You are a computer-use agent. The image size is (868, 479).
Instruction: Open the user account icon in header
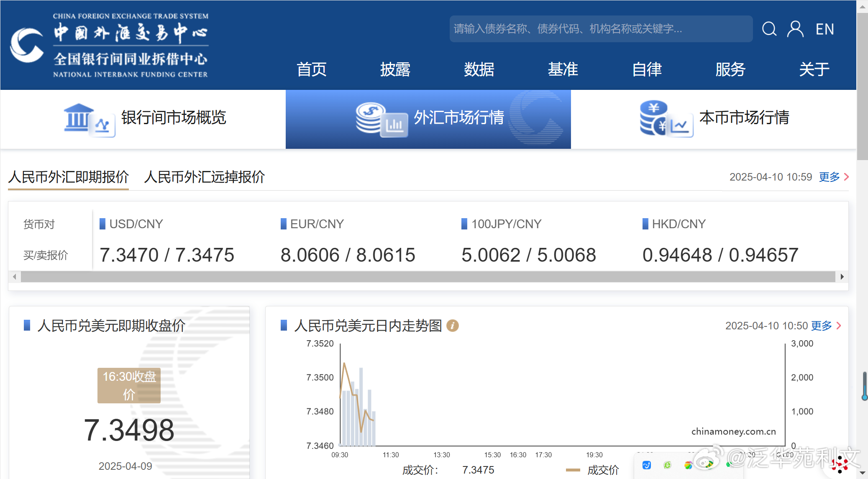click(795, 29)
